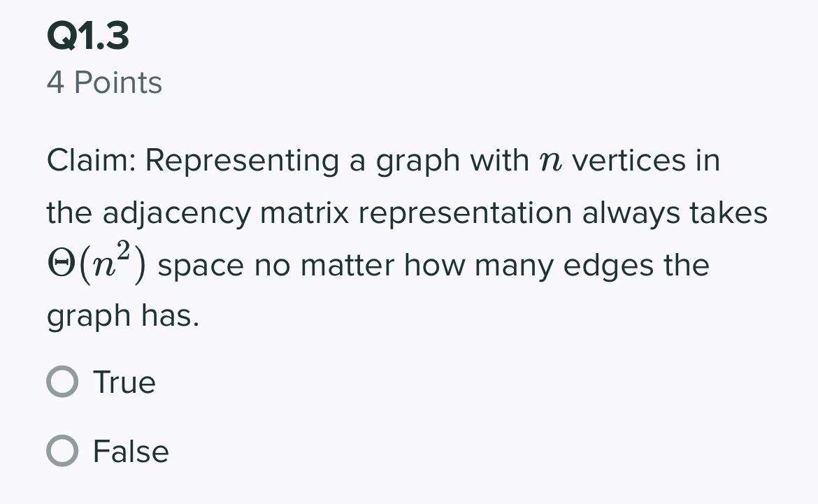Choose False for question Q1.3
818x504 pixels.
[63, 451]
